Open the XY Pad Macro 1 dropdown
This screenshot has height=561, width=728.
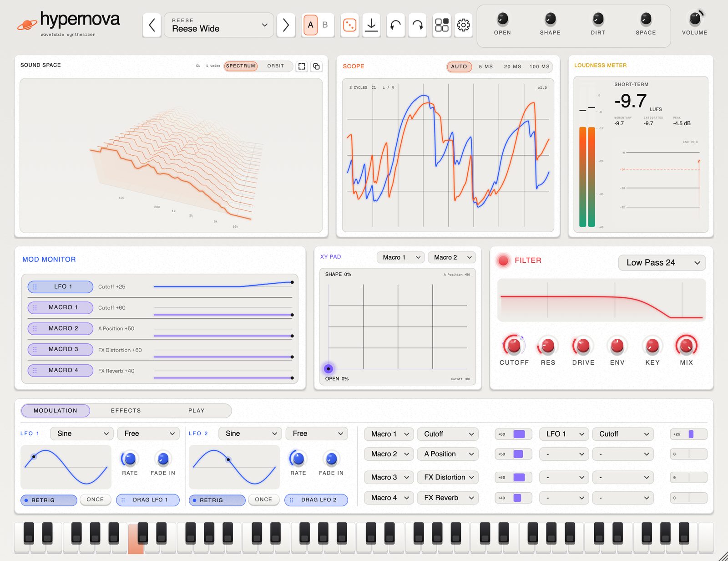[400, 257]
